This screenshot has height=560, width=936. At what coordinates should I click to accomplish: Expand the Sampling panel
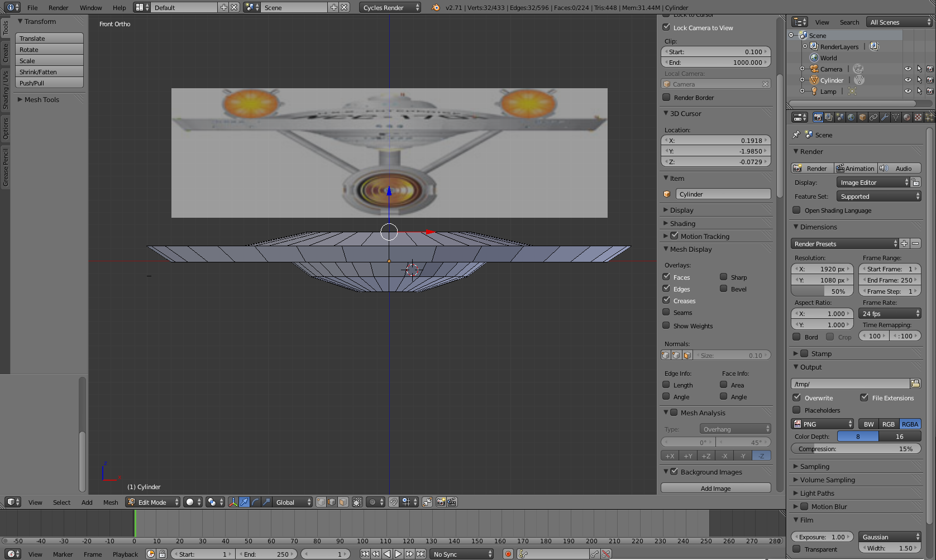815,467
